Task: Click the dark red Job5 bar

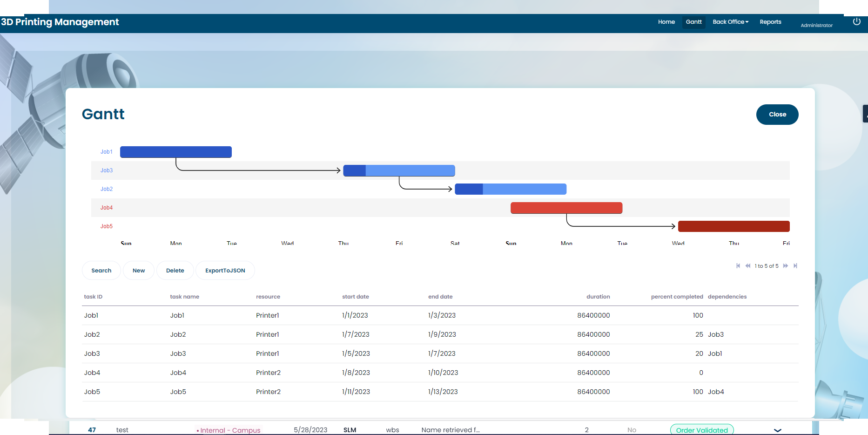Action: (733, 226)
